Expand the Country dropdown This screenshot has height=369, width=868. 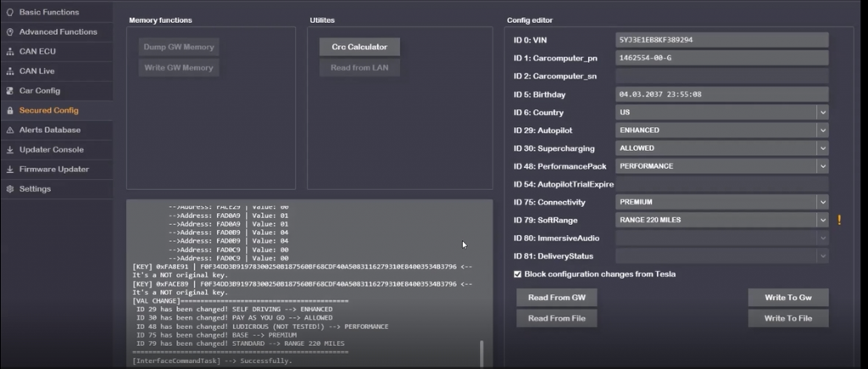coord(821,112)
